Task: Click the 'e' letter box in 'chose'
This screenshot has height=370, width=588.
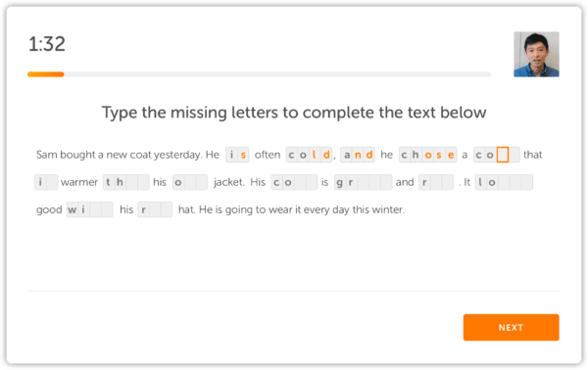Action: click(451, 155)
